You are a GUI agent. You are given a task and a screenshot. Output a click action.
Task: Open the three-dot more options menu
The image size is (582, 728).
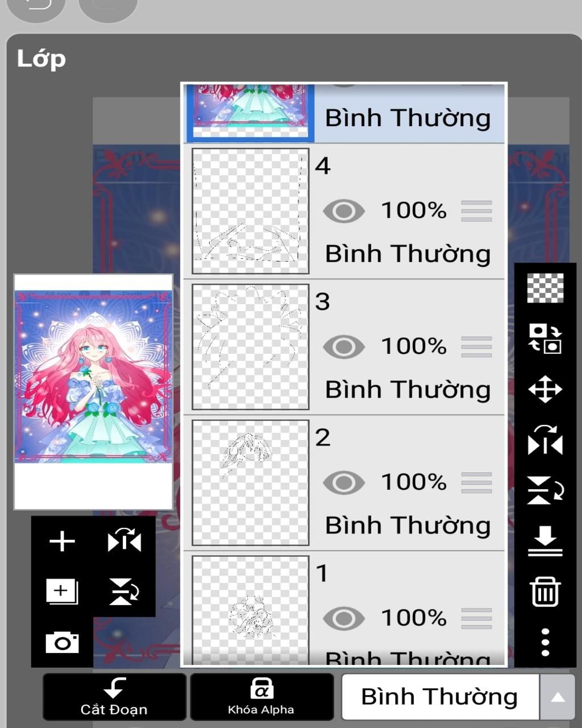[x=545, y=642]
